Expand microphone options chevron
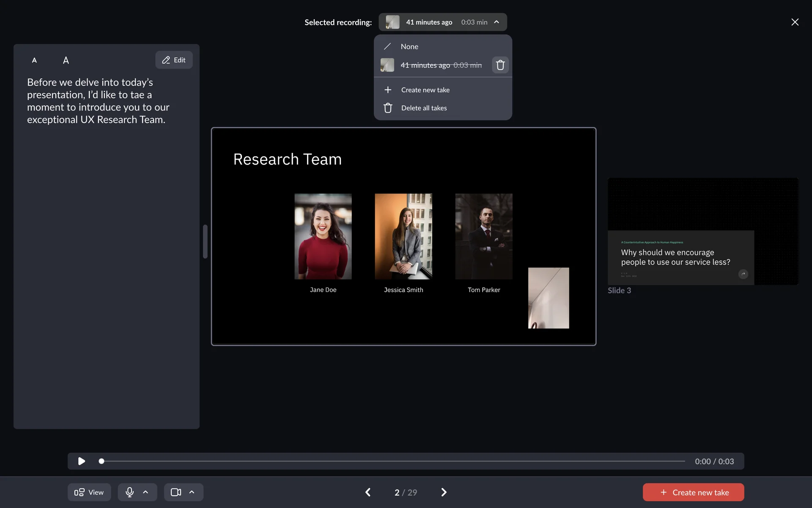This screenshot has width=812, height=508. (x=145, y=492)
